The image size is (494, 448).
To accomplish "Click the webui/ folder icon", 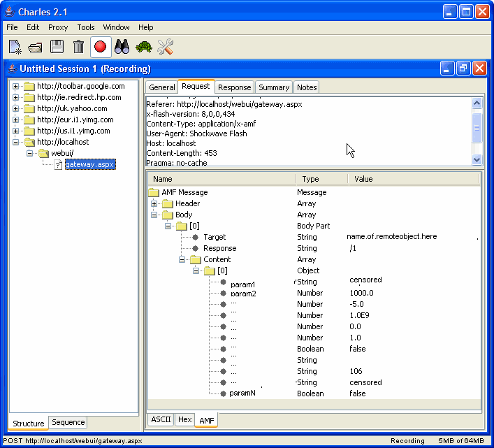I will tap(43, 154).
